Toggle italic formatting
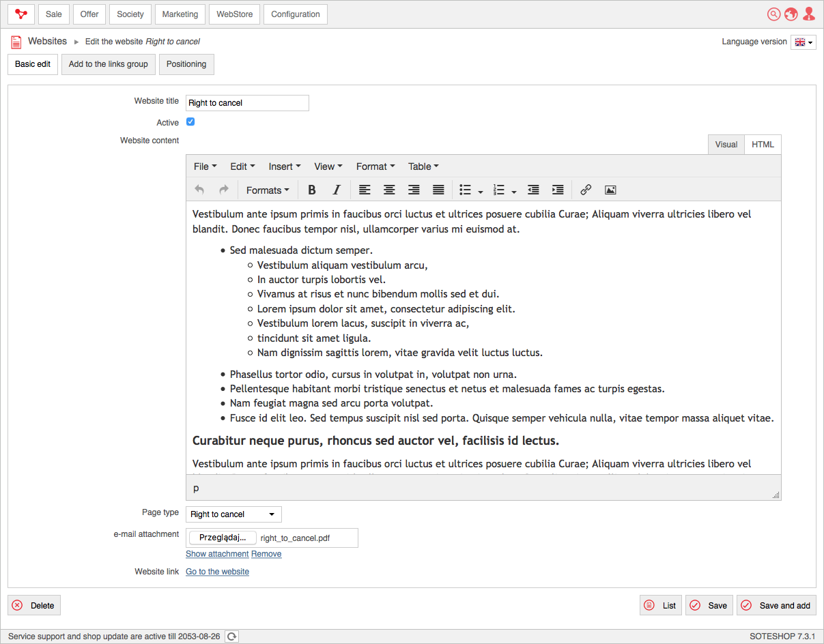This screenshot has width=824, height=644. click(x=336, y=190)
